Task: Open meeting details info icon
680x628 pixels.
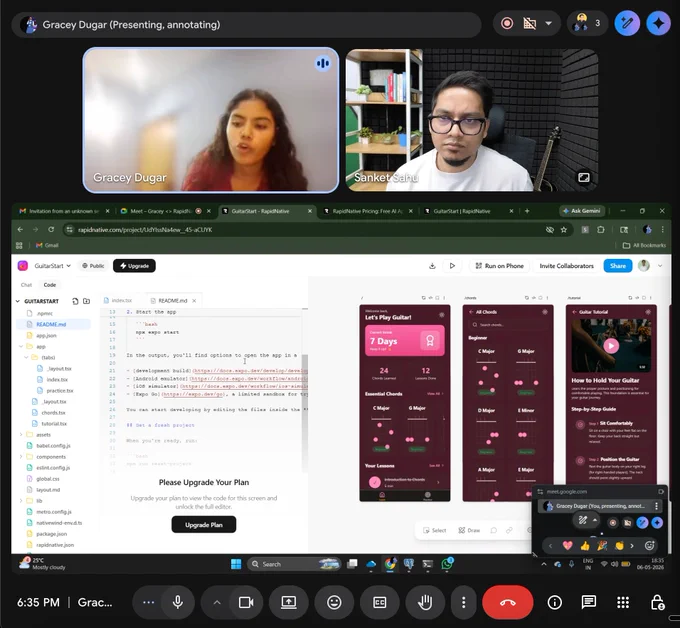Action: tap(555, 602)
